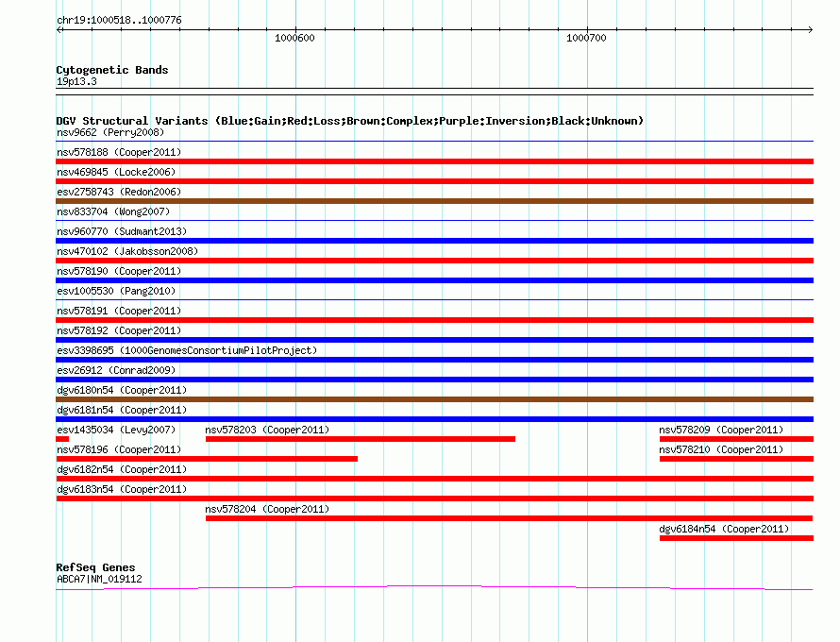
Task: Click the short esv1435034 (Levy2007) red bar
Action: pos(62,439)
